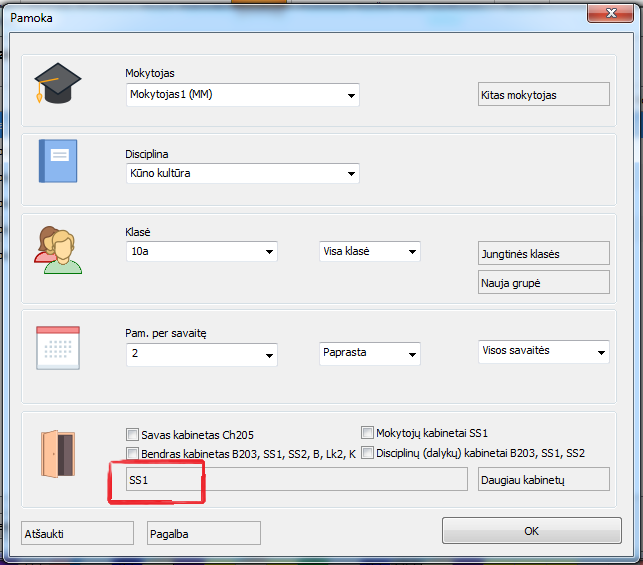
Task: Click the calendar lessons-per-week icon
Action: [x=56, y=348]
